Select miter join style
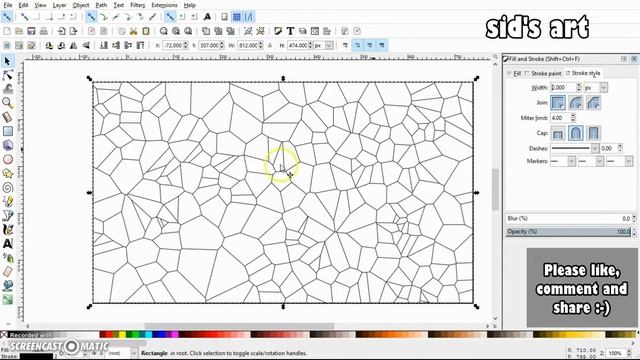 (x=558, y=102)
